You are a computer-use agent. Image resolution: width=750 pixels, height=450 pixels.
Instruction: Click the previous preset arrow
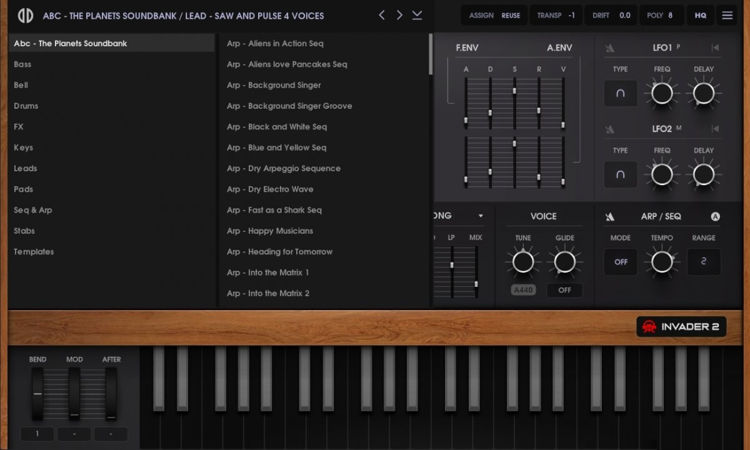[x=381, y=15]
